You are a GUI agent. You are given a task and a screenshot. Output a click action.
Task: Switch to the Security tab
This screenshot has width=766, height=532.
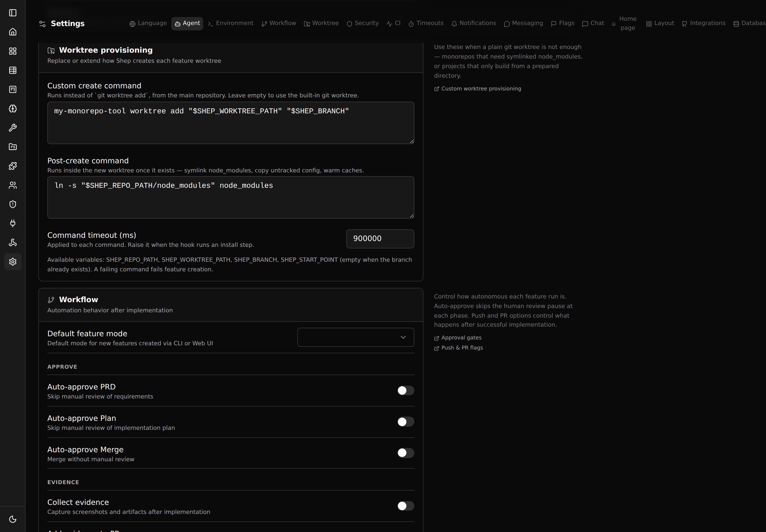(x=363, y=23)
